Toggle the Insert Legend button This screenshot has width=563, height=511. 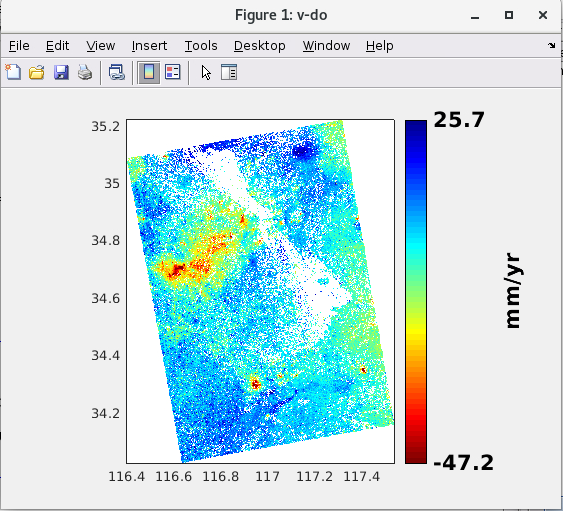tap(173, 72)
